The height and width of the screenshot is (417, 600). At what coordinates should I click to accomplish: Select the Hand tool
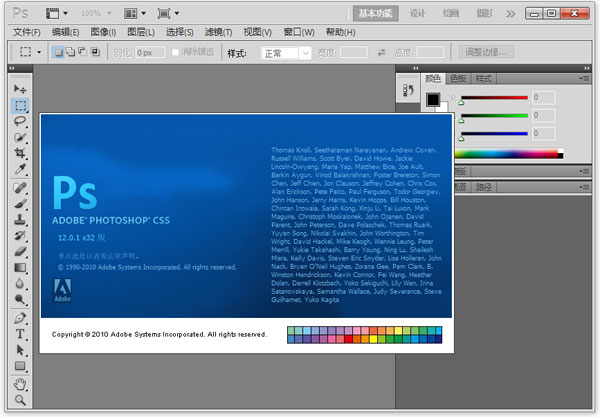pos(20,384)
